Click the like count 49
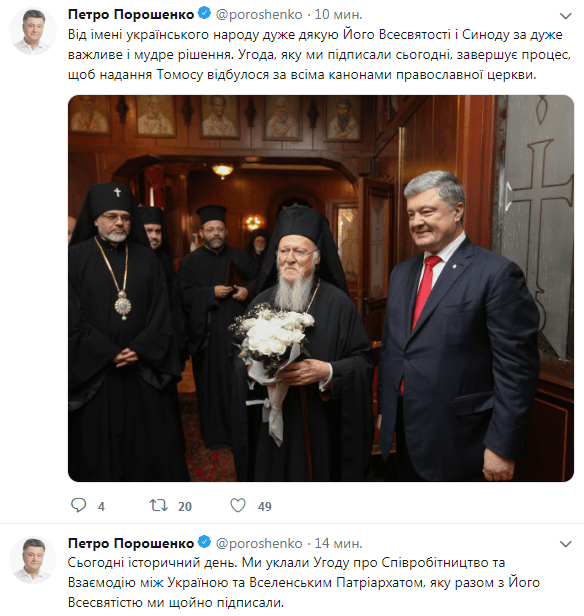The height and width of the screenshot is (616, 584). pyautogui.click(x=265, y=507)
